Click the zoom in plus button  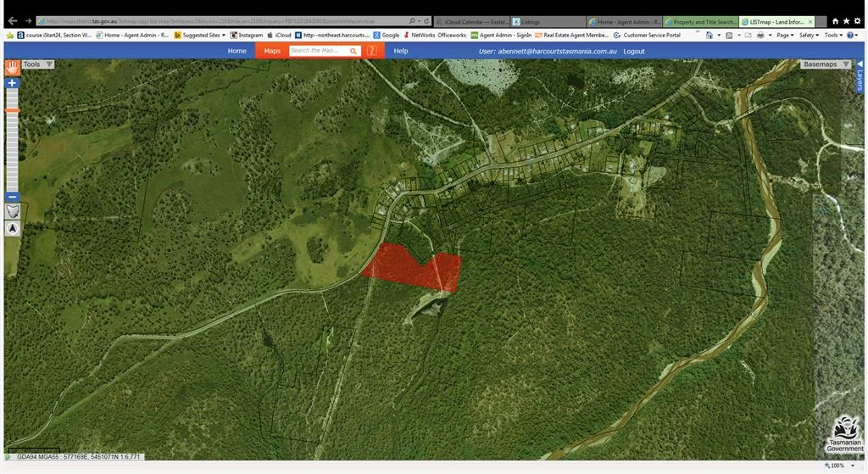[12, 83]
